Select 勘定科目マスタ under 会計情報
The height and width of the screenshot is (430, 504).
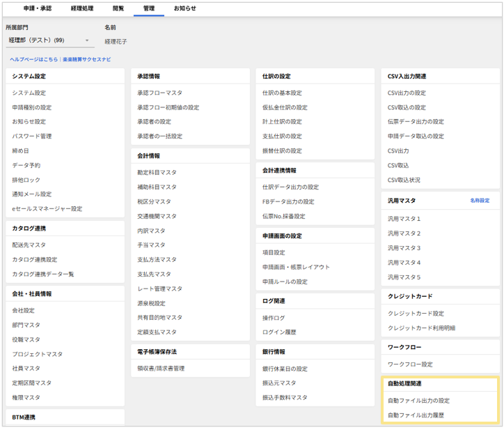[x=157, y=172]
